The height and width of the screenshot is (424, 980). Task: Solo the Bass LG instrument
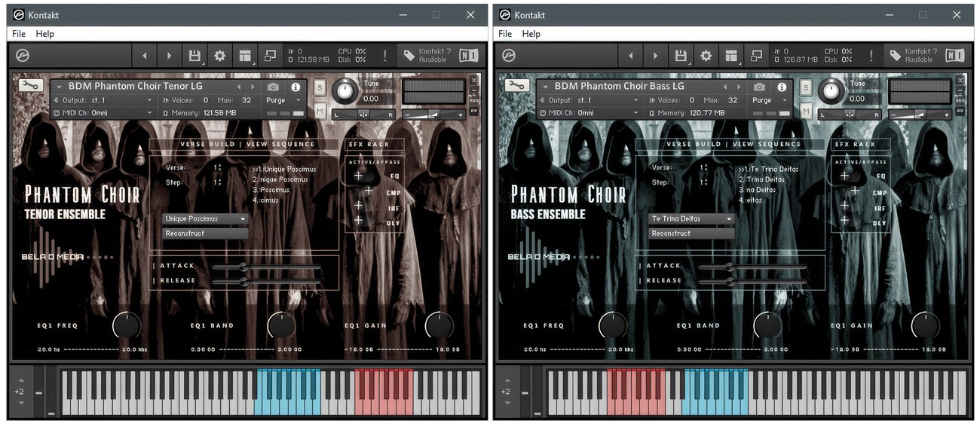[806, 87]
